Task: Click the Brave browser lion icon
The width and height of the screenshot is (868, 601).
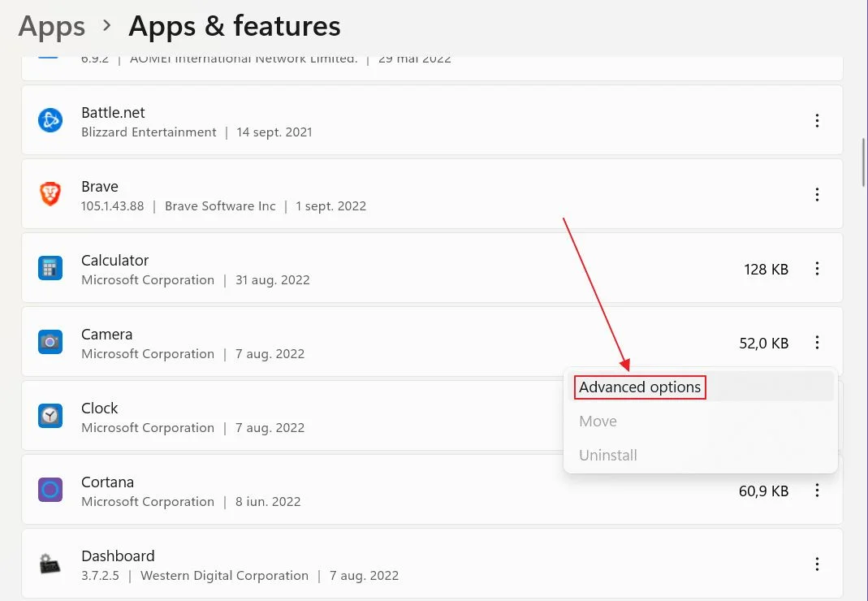Action: 50,194
